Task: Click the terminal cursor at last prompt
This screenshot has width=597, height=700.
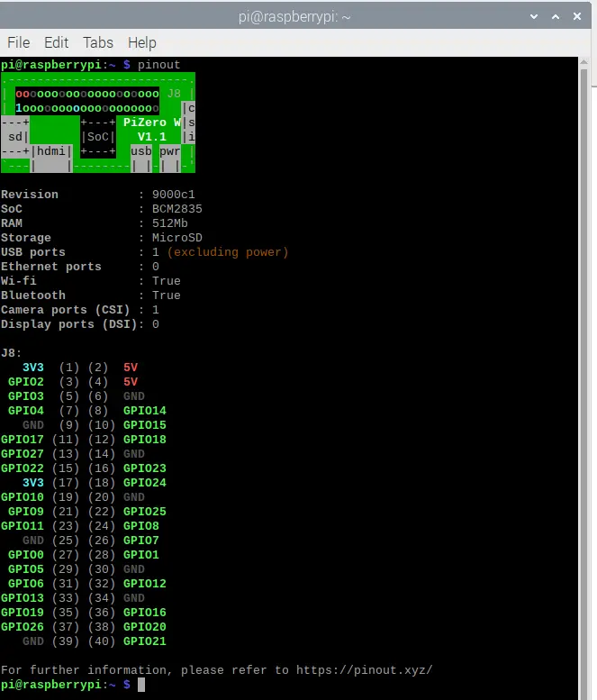Action: tap(141, 685)
